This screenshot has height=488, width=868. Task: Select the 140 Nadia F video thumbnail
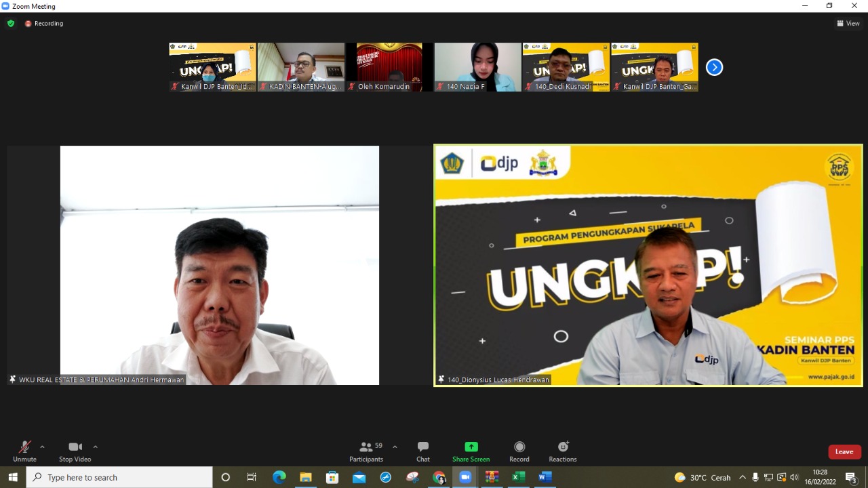(478, 67)
